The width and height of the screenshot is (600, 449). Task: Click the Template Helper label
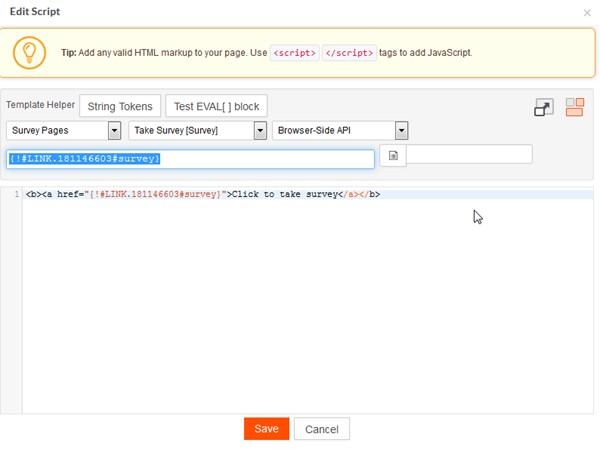[41, 105]
